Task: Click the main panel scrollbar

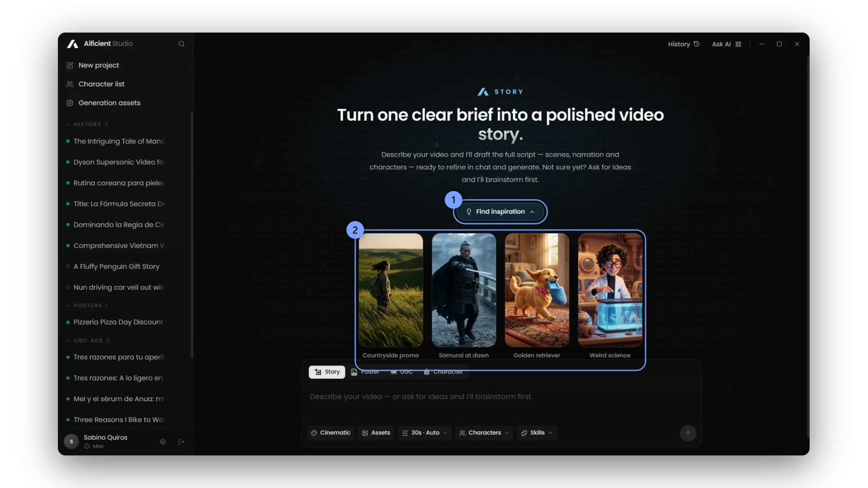Action: point(808,246)
